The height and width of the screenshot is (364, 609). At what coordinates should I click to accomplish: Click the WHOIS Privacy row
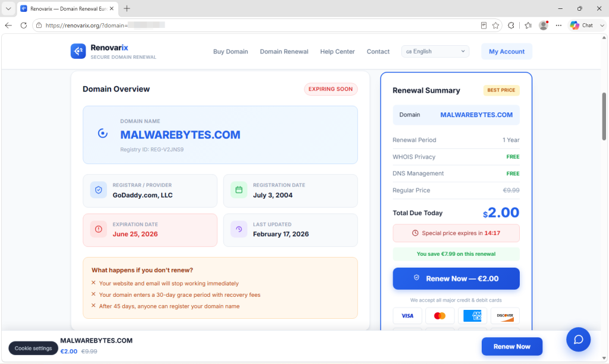pyautogui.click(x=456, y=157)
